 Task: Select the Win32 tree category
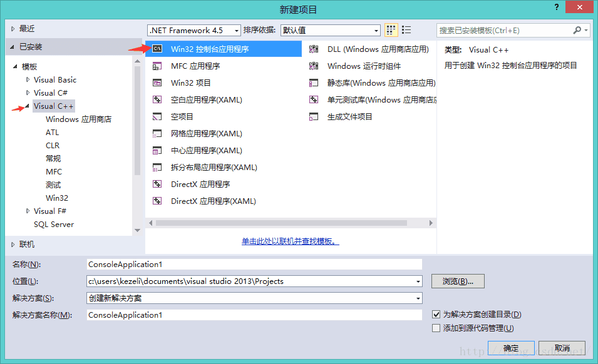tap(57, 198)
